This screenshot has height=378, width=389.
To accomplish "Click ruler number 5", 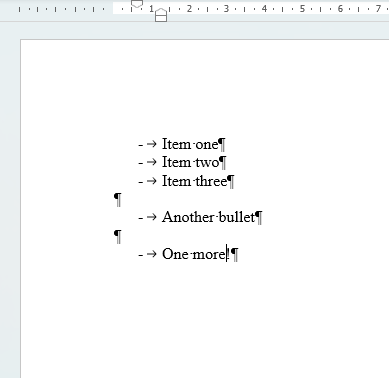I will [x=302, y=9].
